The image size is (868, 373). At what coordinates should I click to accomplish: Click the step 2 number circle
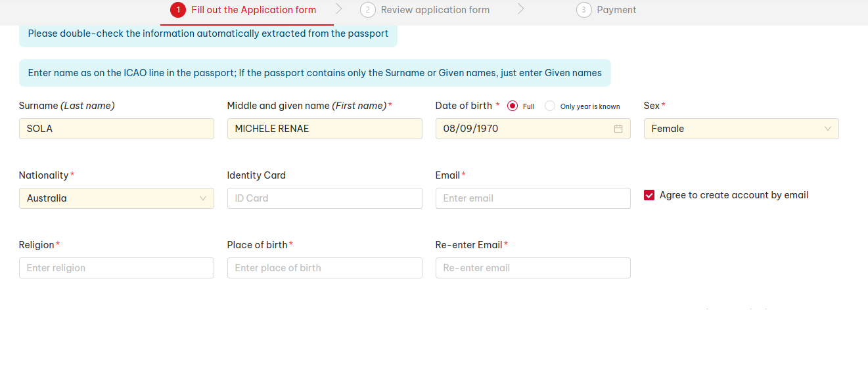pyautogui.click(x=367, y=10)
